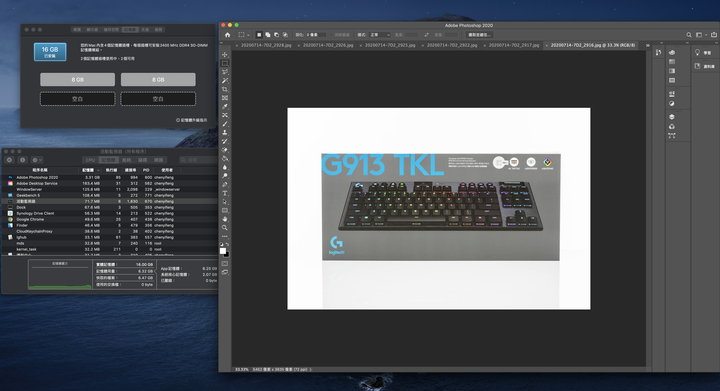Open Photoshop search magnifier icon
Viewport: 720px width, 391px height.
689,35
